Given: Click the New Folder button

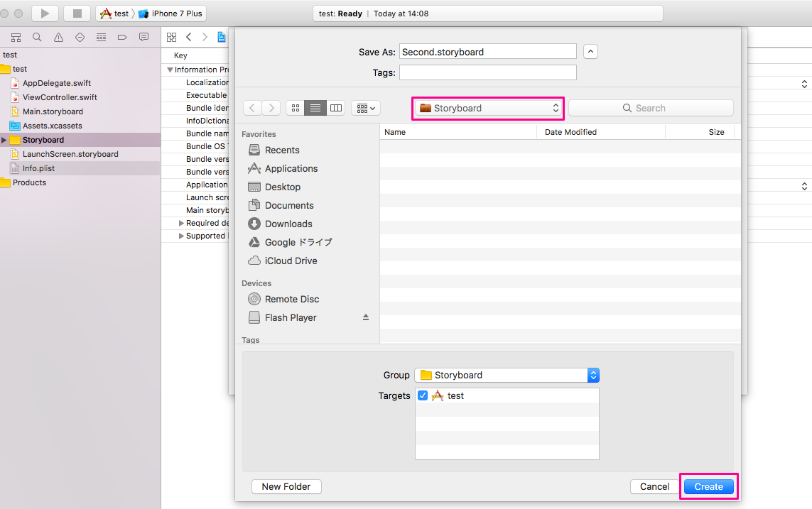Looking at the screenshot, I should [286, 486].
